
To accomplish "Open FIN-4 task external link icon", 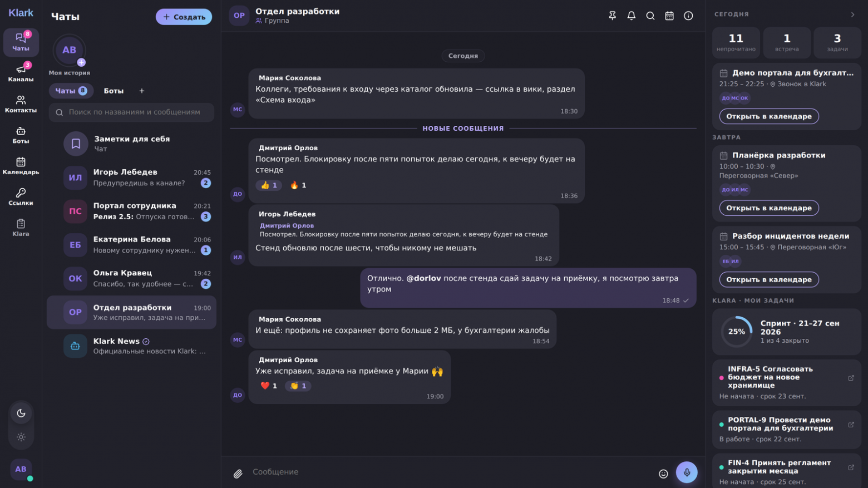I will point(851,467).
